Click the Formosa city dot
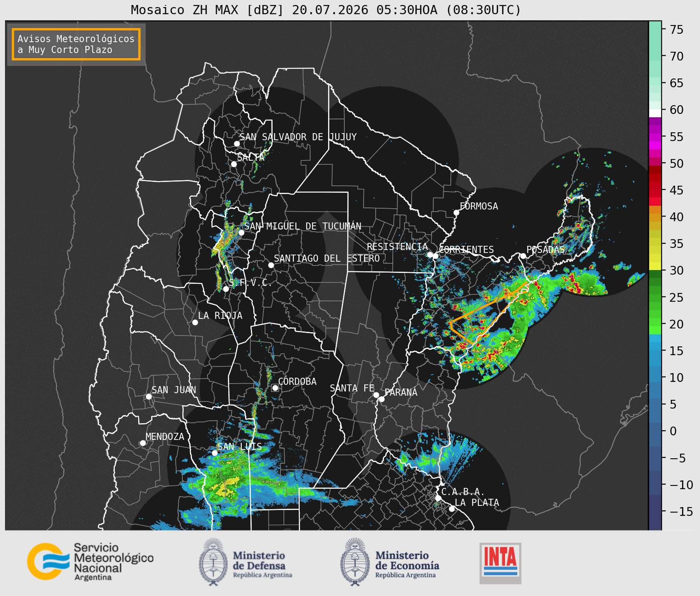The image size is (700, 596). [456, 212]
